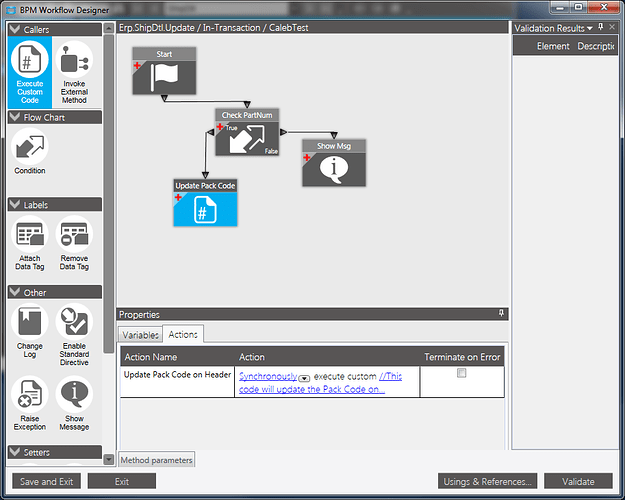Select the Invoke External Method icon
Screen dimensions: 625x500
(x=74, y=72)
